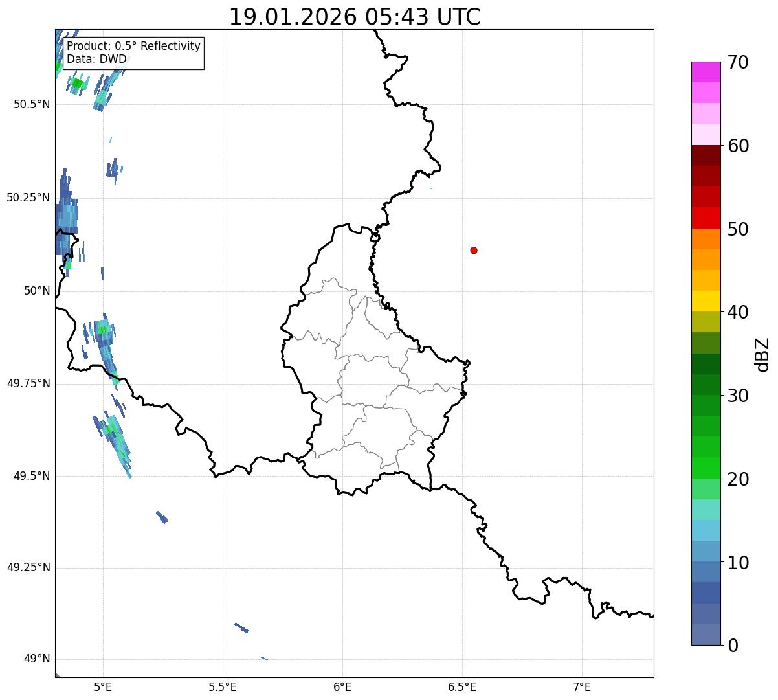Click the 49.75°N latitude label
This screenshot has height=700, width=778.
click(28, 383)
